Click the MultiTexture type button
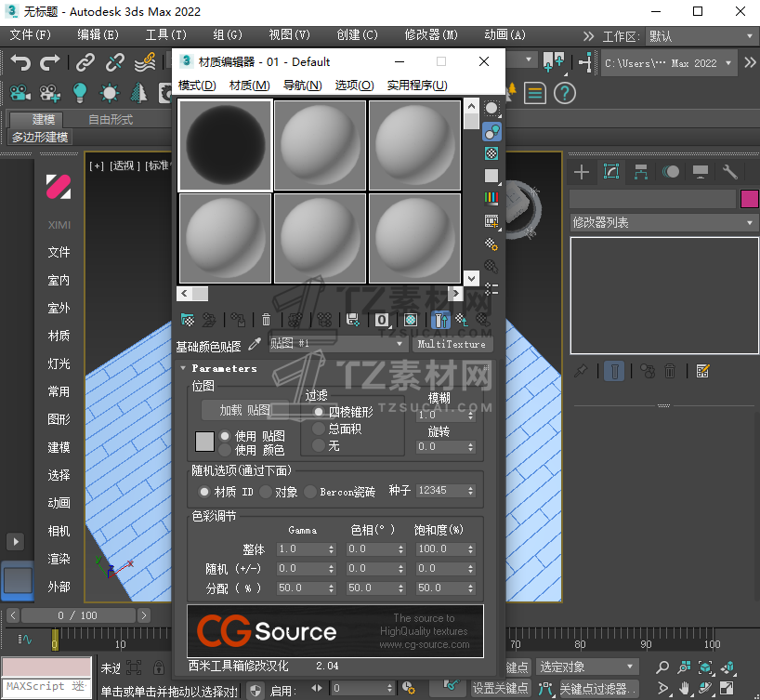This screenshot has height=700, width=760. coord(452,344)
